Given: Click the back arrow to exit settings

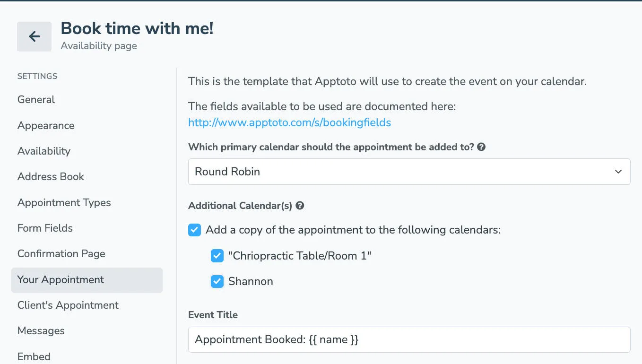Looking at the screenshot, I should [34, 36].
